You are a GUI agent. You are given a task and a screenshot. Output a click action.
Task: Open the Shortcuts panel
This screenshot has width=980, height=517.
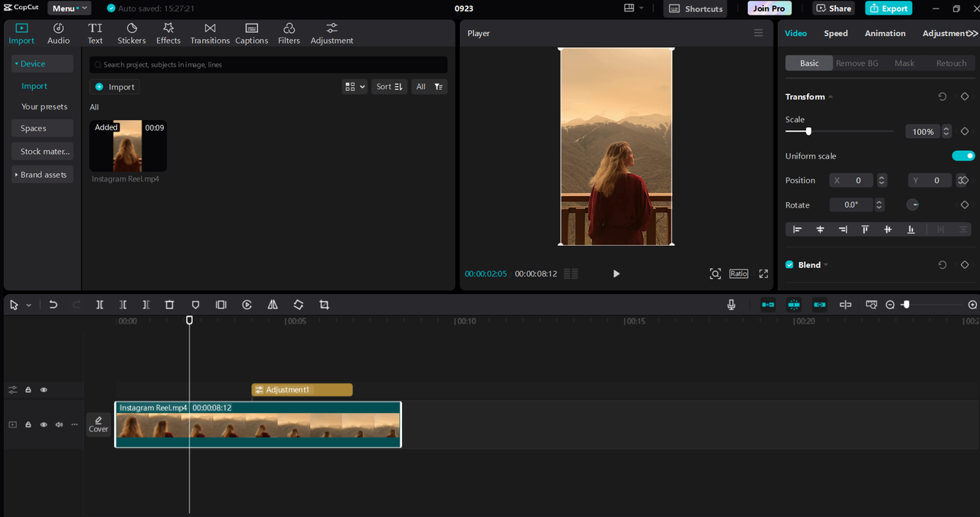point(696,8)
